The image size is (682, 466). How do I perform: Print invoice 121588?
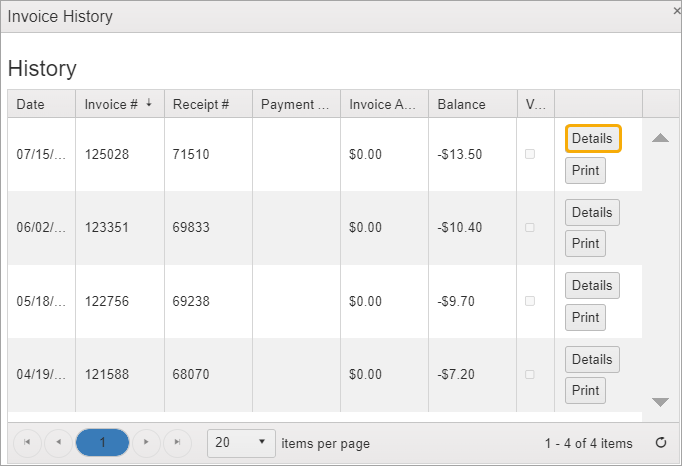[585, 390]
